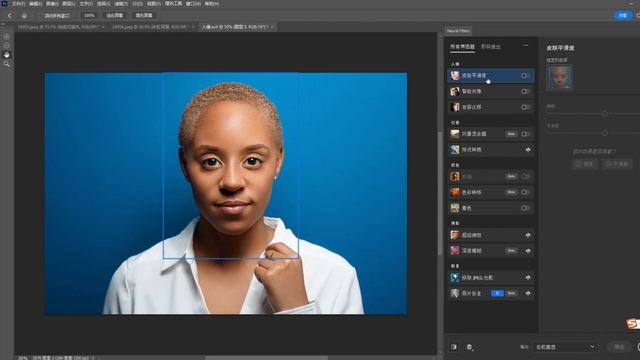Click the 移除 JPEG 伪影 filter thumbnail icon
The height and width of the screenshot is (360, 640).
coord(455,278)
